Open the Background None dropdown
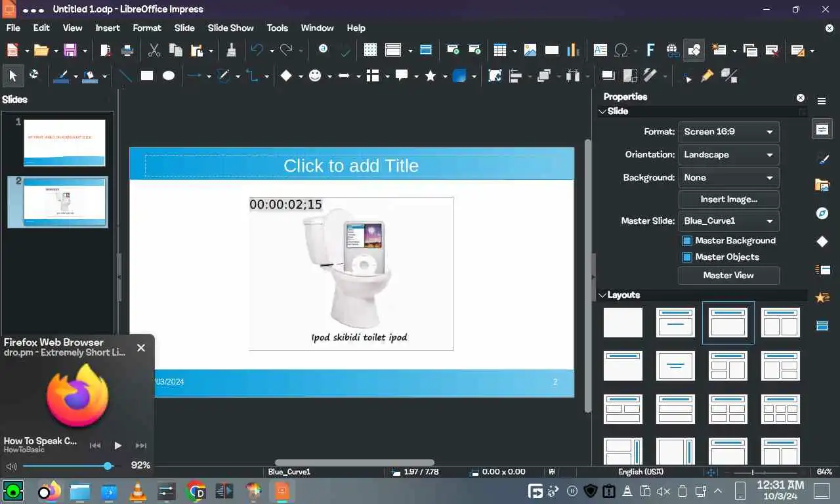Image resolution: width=840 pixels, height=504 pixels. tap(728, 178)
